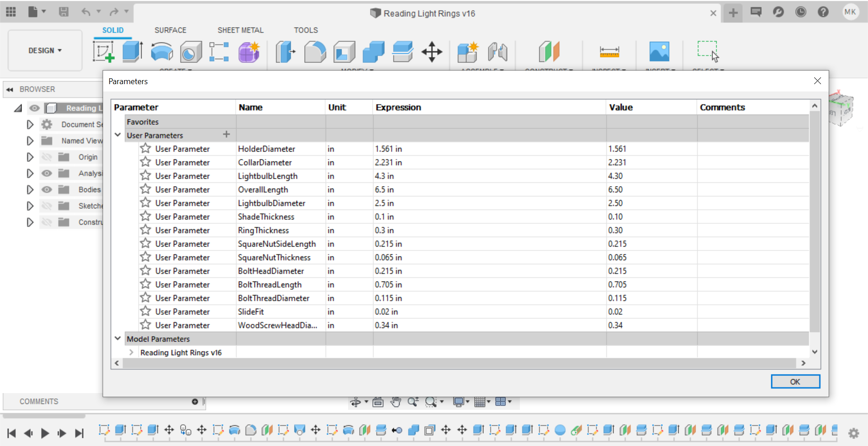Add a new user parameter
Viewport: 868px width, 446px height.
coord(226,134)
